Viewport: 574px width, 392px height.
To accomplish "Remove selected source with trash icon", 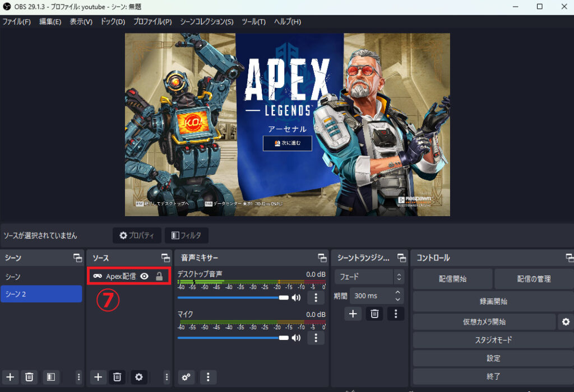I will pyautogui.click(x=117, y=377).
